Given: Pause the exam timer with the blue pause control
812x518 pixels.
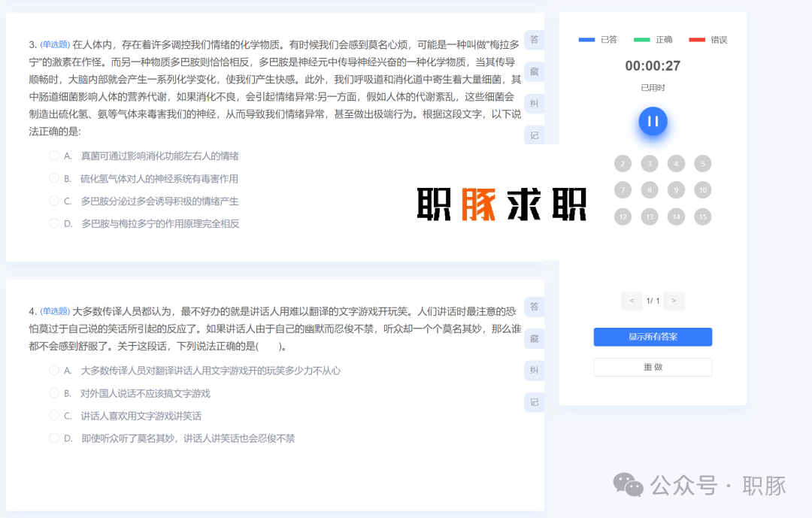Looking at the screenshot, I should [652, 121].
